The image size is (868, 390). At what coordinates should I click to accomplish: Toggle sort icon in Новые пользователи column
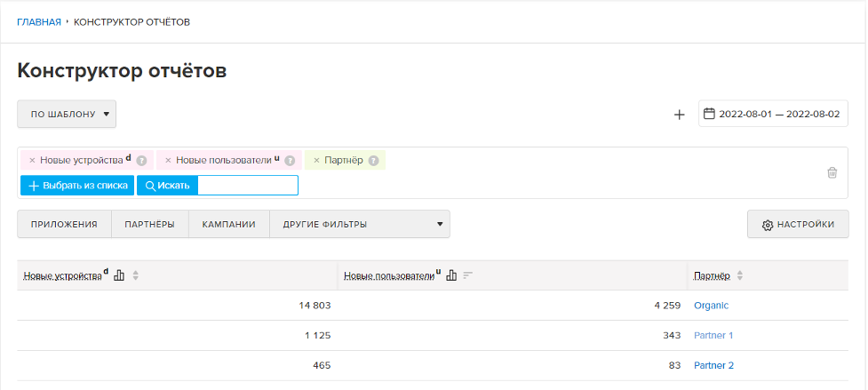tap(467, 275)
